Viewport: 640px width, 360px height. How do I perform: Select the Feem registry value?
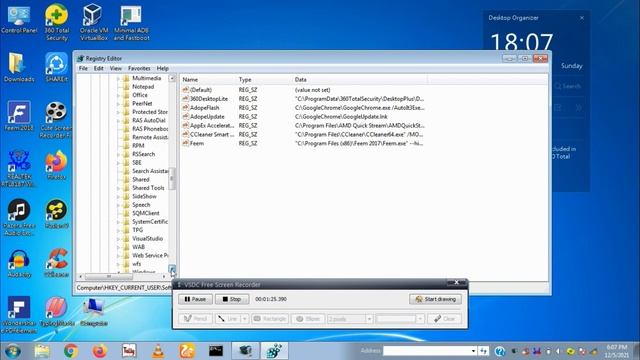[x=197, y=143]
